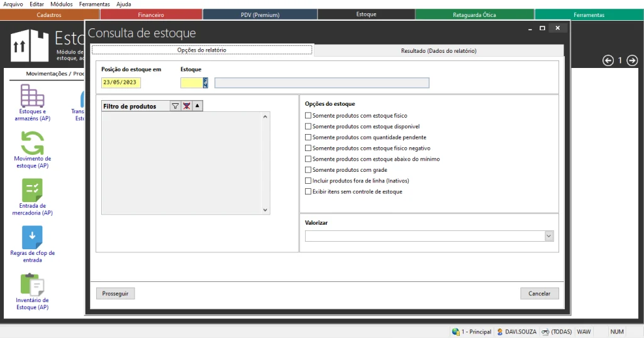Click the F4 lookup button beside Estoque field
Screen dimensions: 644x338
[206, 82]
